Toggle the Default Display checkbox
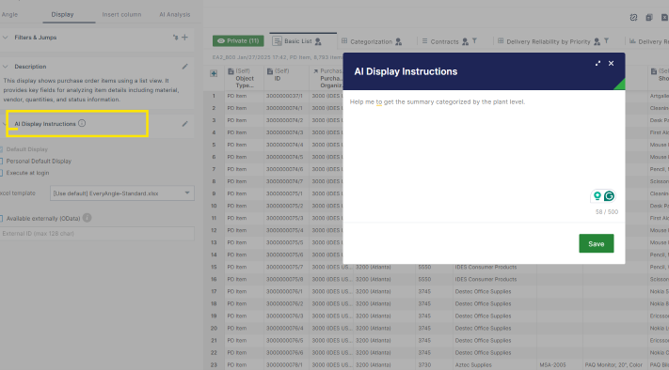The image size is (669, 370). 1,149
